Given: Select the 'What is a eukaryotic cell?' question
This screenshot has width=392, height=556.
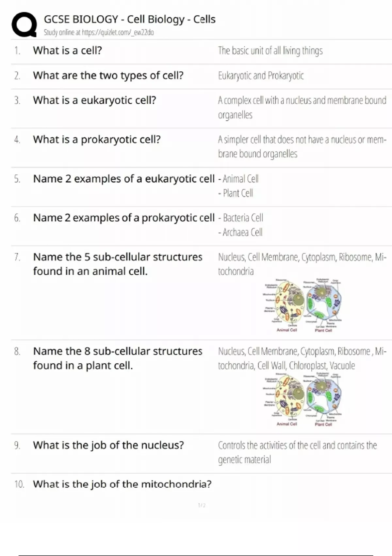Looking at the screenshot, I should click(x=94, y=100).
